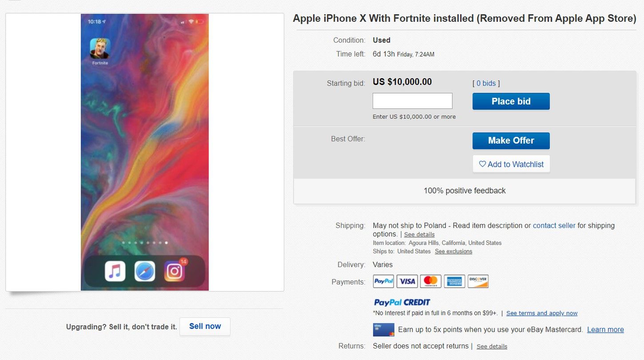Screen dimensions: 644x360
Task: Click the Discover card icon
Action: click(478, 281)
